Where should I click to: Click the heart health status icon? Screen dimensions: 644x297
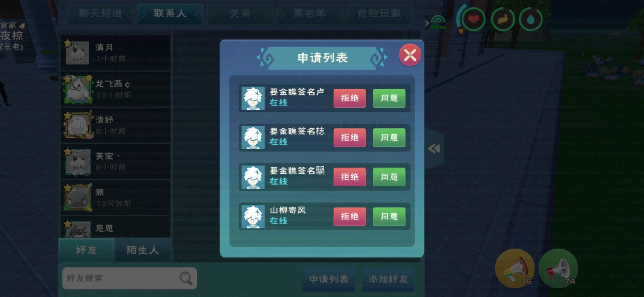click(x=473, y=19)
